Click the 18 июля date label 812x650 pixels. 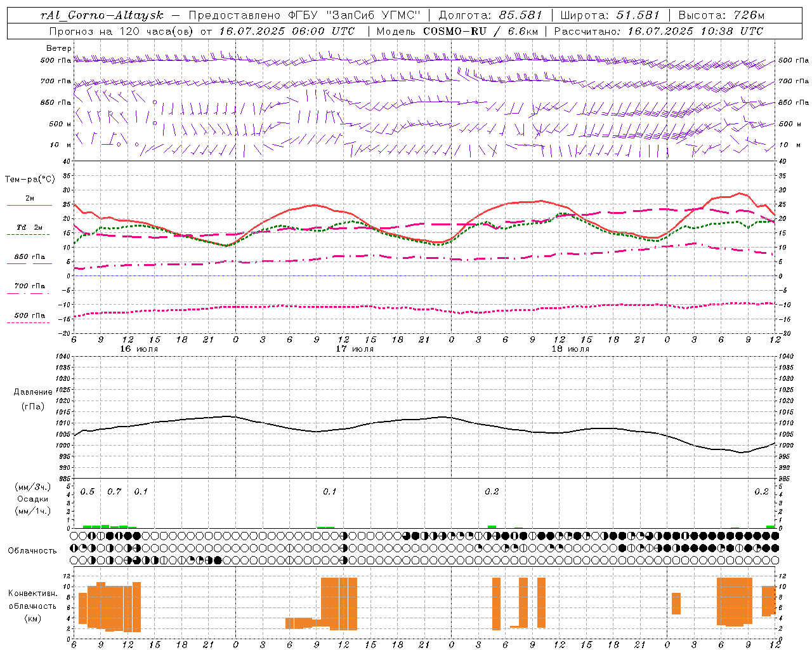(570, 349)
